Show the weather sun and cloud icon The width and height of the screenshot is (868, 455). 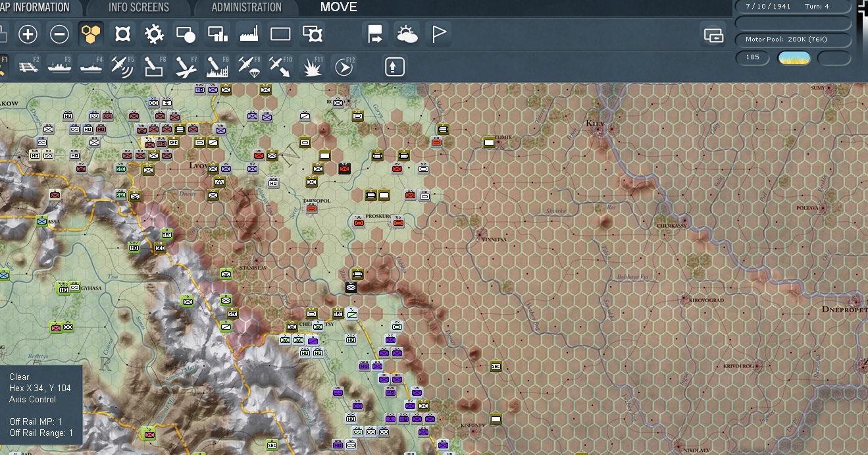pos(407,34)
